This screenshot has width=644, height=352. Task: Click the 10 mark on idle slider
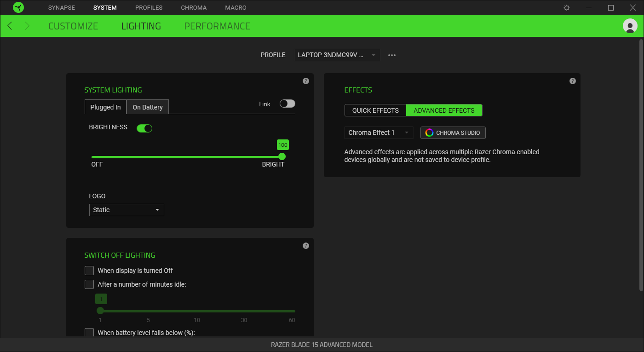[x=197, y=320]
